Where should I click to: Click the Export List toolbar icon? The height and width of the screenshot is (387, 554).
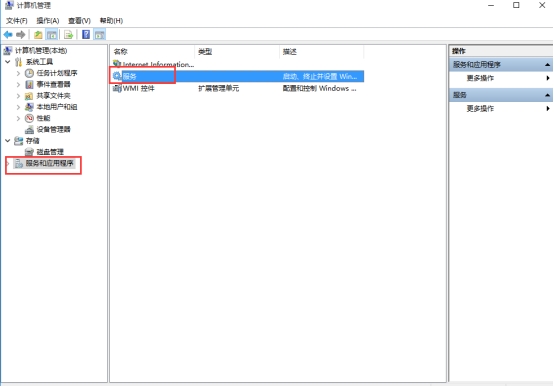pyautogui.click(x=69, y=35)
